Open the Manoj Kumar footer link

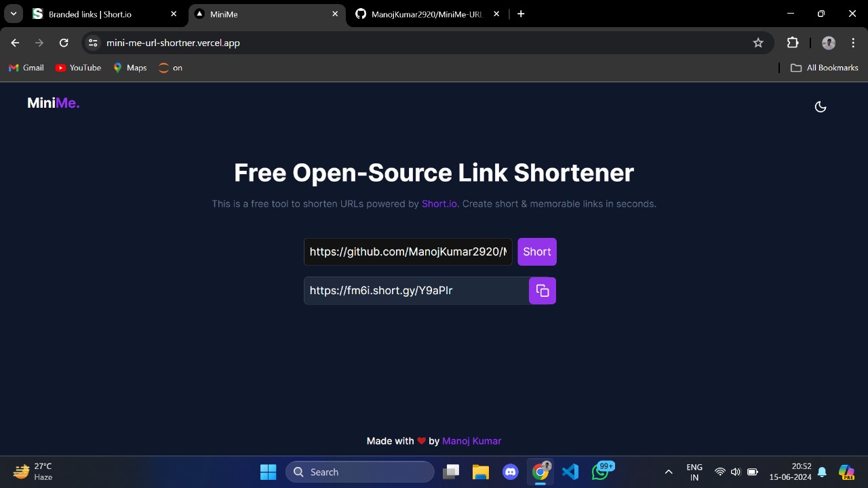point(471,441)
